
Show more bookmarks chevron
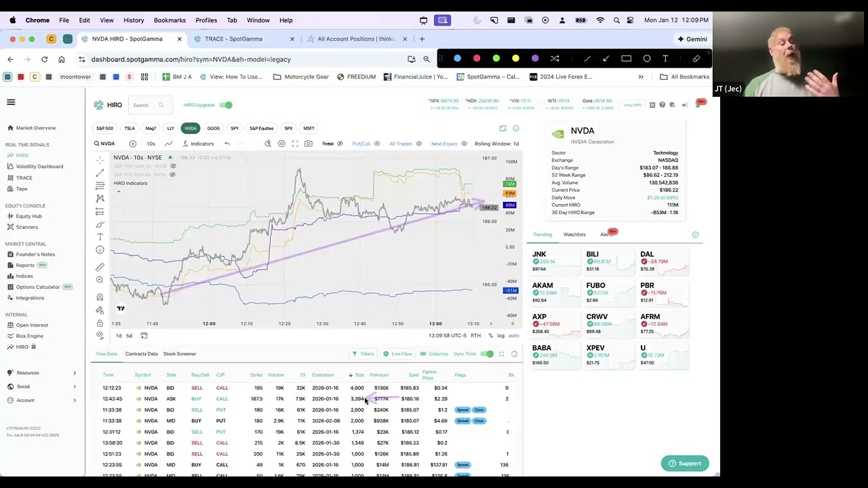point(641,77)
